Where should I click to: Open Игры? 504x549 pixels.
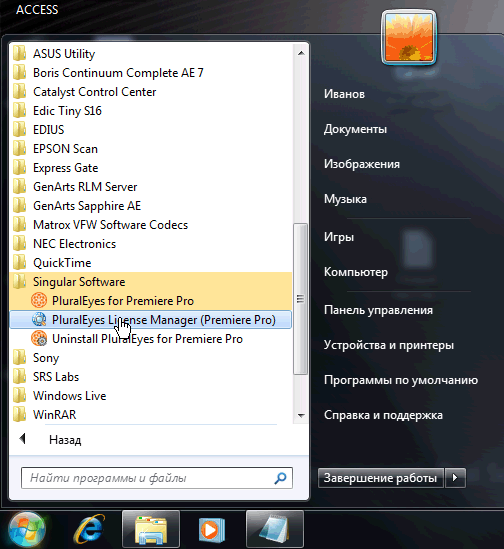(x=339, y=237)
